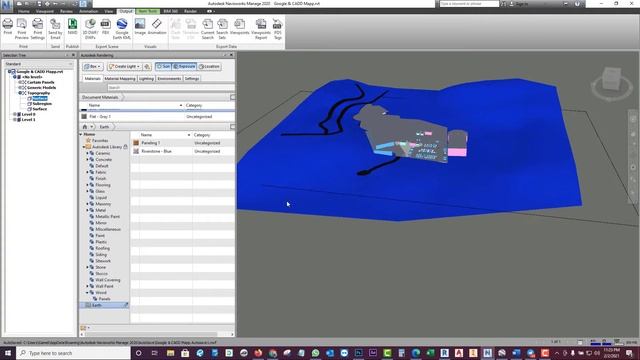This screenshot has height=360, width=640.
Task: Export the Current Search data
Action: [207, 29]
